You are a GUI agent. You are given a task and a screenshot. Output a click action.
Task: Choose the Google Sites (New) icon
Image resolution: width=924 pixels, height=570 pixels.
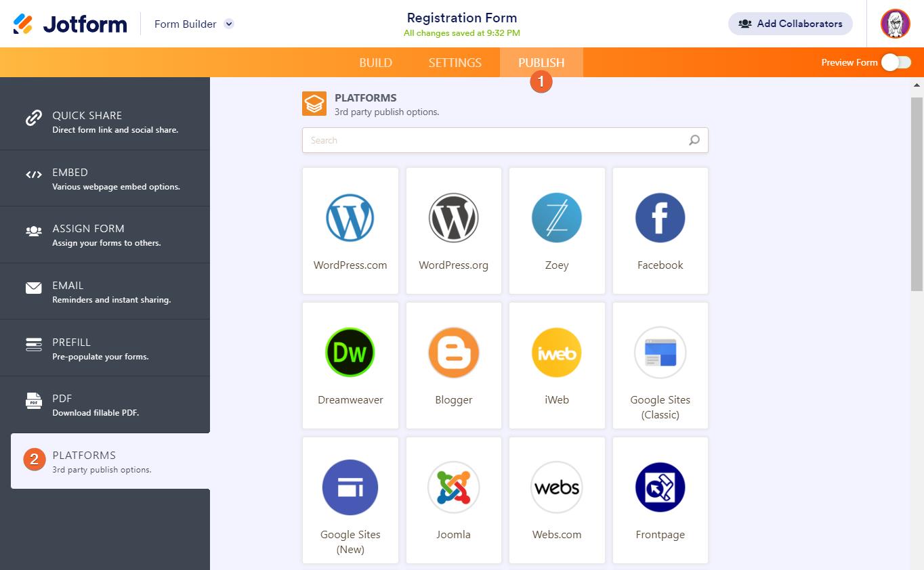(x=350, y=487)
